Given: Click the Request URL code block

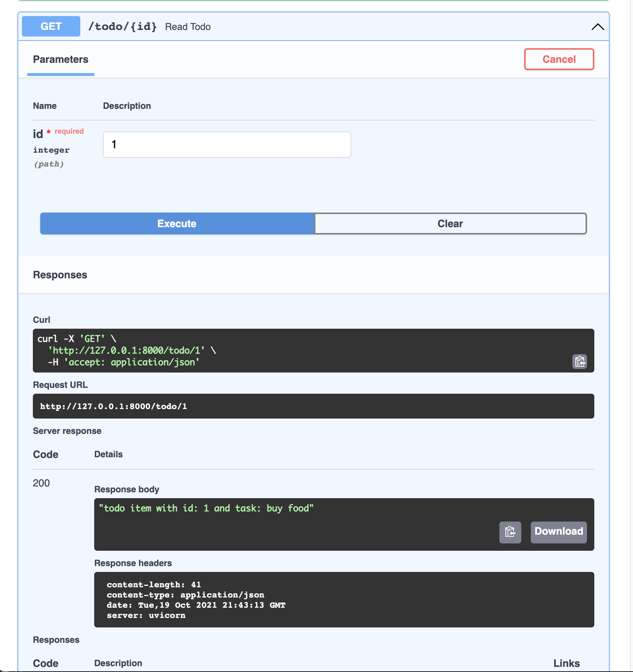Looking at the screenshot, I should click(313, 406).
